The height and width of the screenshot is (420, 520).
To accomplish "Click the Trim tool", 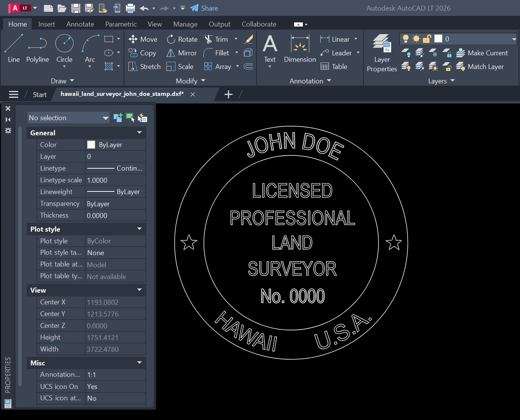I will 216,39.
